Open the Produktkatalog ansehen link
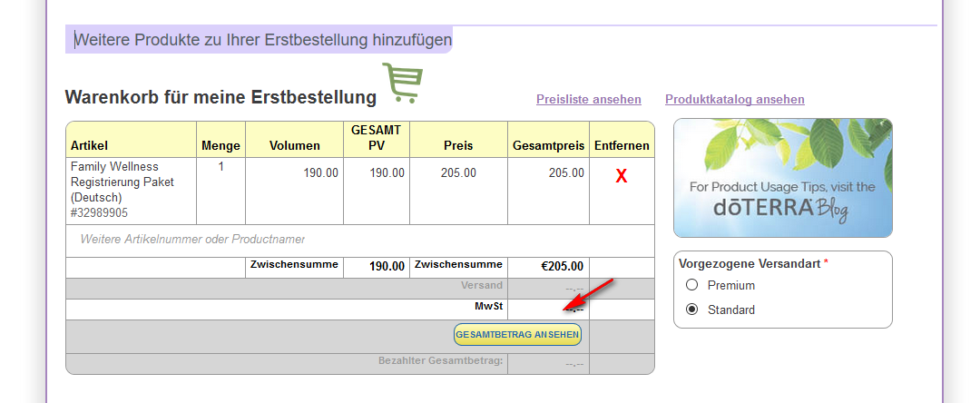The height and width of the screenshot is (403, 980). click(x=734, y=99)
